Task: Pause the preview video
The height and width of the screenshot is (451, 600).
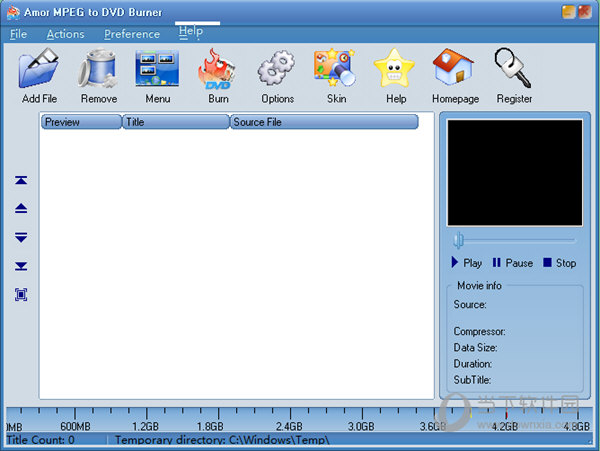Action: point(513,263)
